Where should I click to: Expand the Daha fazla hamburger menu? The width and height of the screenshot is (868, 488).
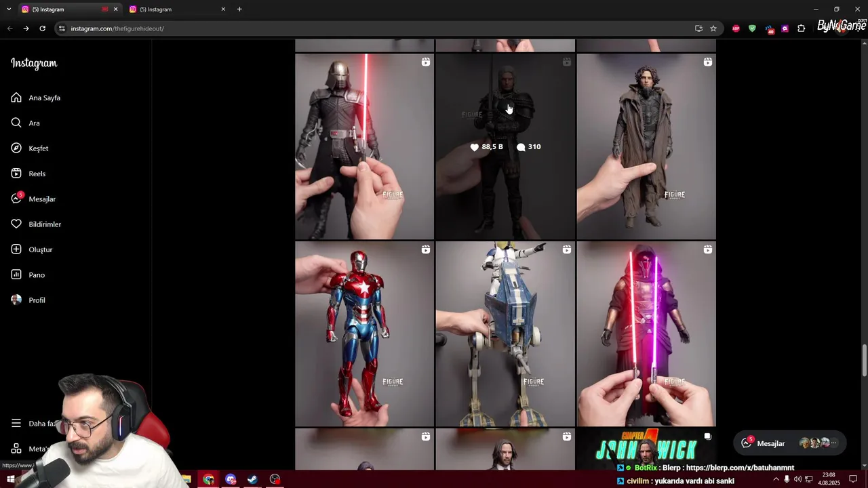16,423
